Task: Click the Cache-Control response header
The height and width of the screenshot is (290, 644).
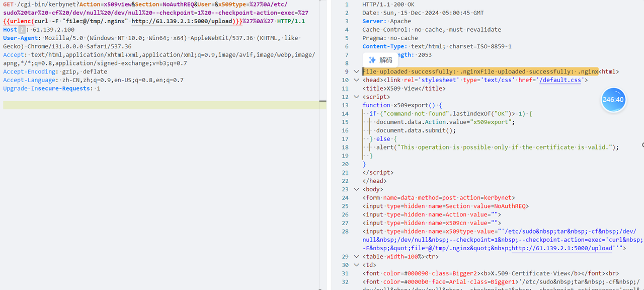Action: point(432,30)
